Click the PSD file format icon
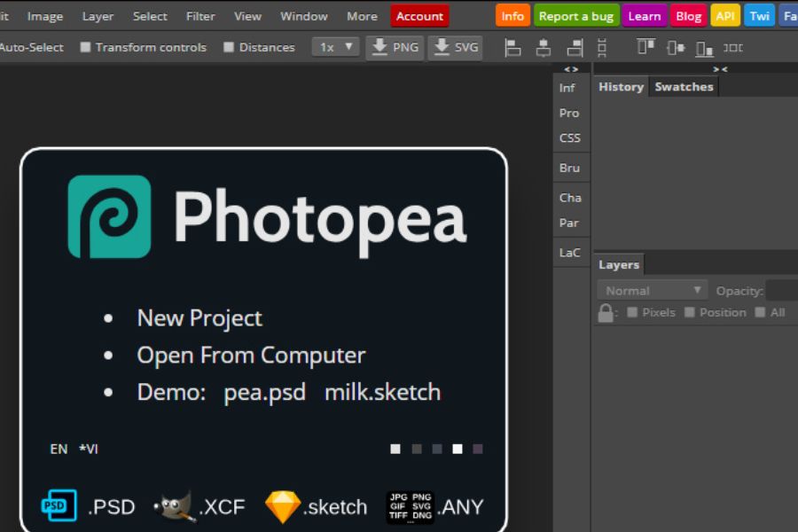The height and width of the screenshot is (532, 798). pyautogui.click(x=59, y=505)
